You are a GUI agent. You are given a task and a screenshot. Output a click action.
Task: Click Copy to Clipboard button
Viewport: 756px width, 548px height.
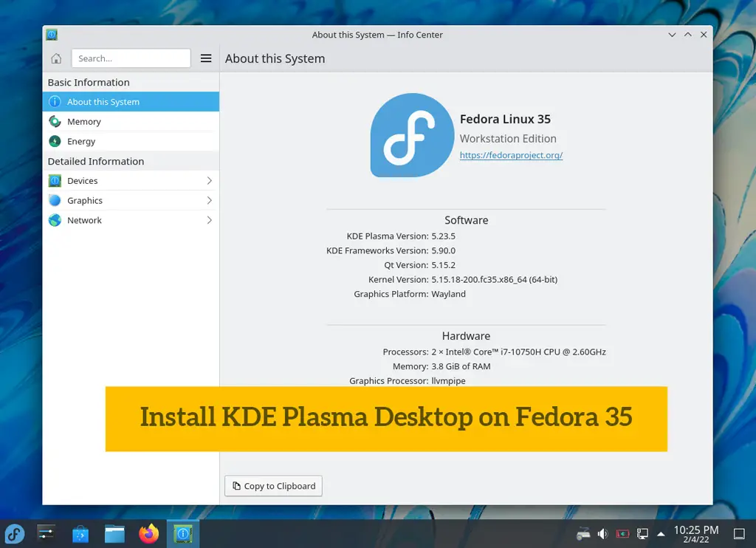273,486
